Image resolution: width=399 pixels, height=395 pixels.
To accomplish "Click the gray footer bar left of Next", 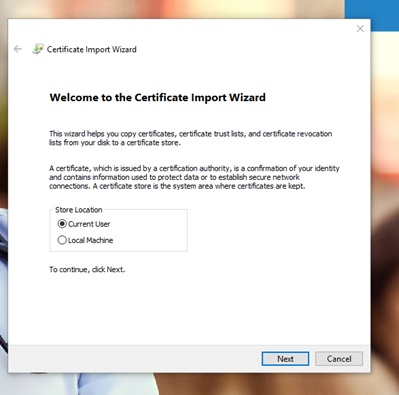I will [x=133, y=359].
